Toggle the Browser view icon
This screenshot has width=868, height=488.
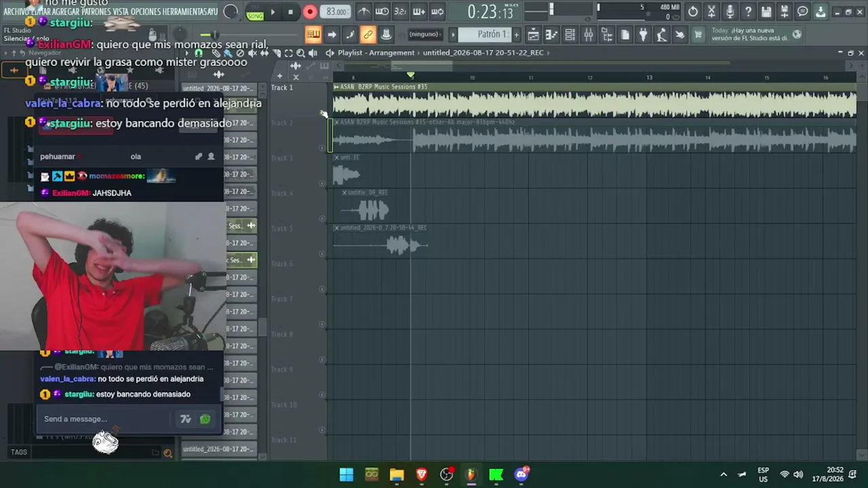tap(607, 35)
